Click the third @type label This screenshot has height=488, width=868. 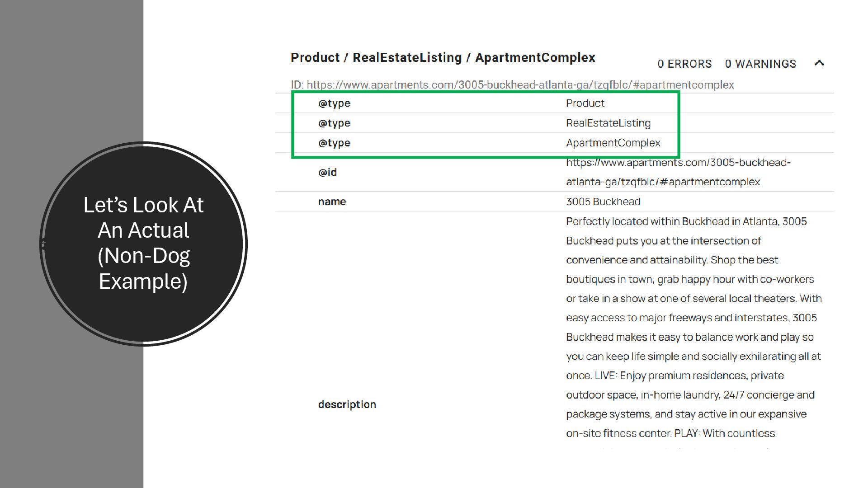pyautogui.click(x=334, y=143)
